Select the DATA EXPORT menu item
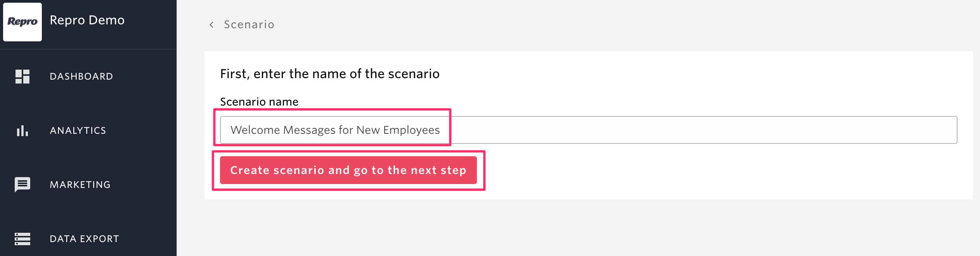Image resolution: width=980 pixels, height=256 pixels. [x=84, y=239]
